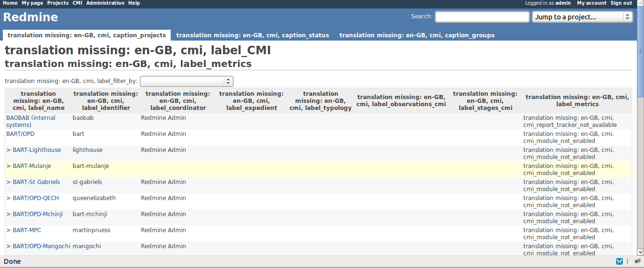Viewport: 644px width, 268px height.
Task: Click the Search label link
Action: tap(421, 17)
